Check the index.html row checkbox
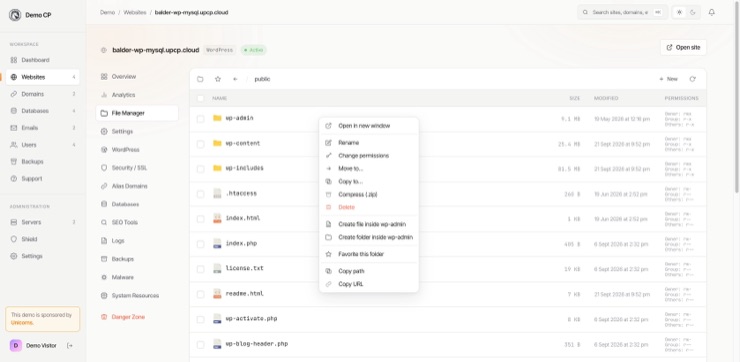740x362 pixels. click(201, 219)
